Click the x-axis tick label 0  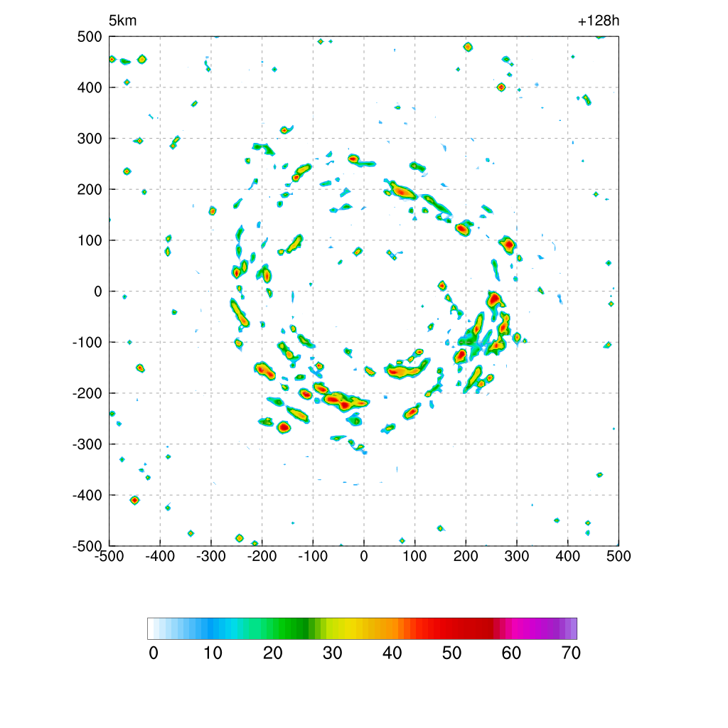click(x=364, y=556)
